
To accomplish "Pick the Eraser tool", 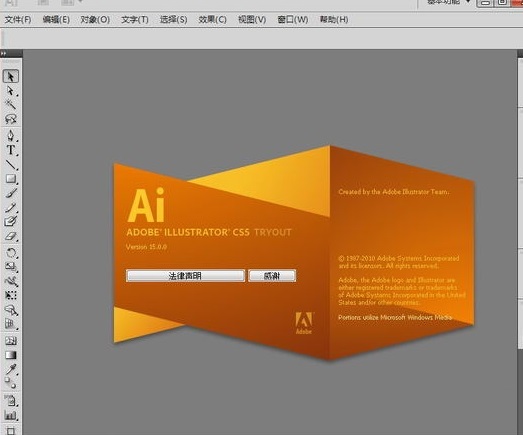I will tap(11, 236).
